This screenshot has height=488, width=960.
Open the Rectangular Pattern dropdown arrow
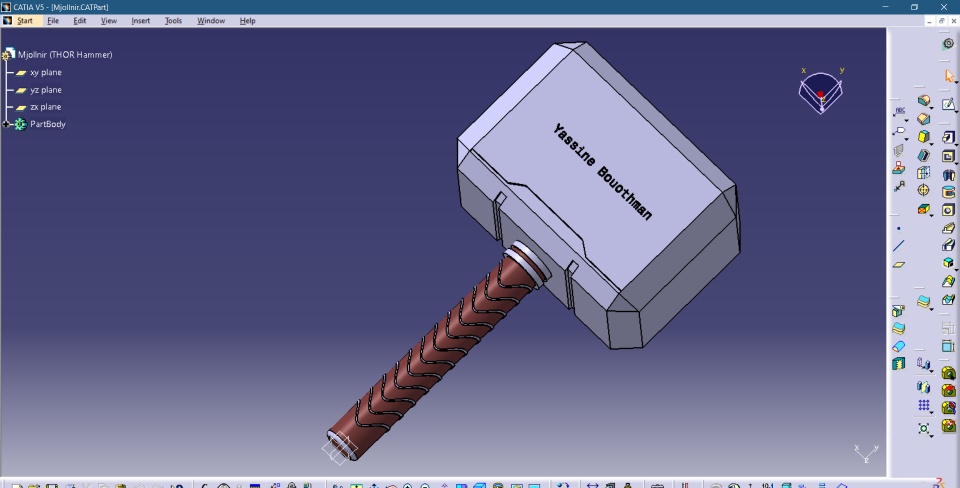(x=931, y=412)
